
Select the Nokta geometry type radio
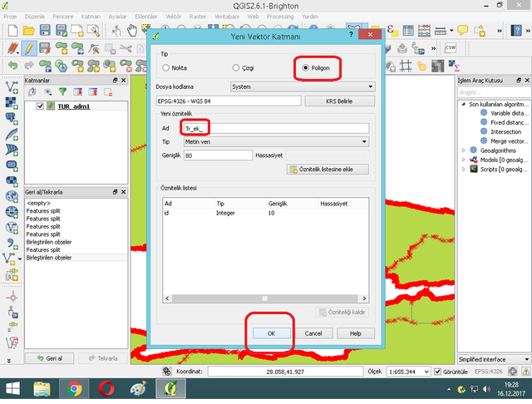[x=165, y=68]
